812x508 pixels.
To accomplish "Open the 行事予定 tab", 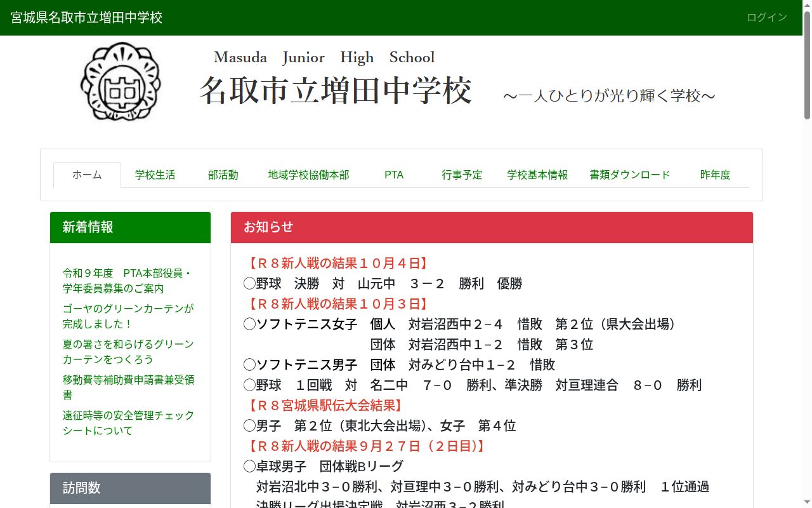I will click(462, 175).
